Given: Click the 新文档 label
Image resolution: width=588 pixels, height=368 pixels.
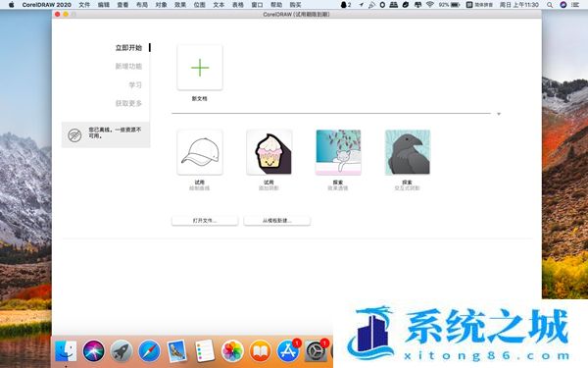Looking at the screenshot, I should (x=200, y=99).
